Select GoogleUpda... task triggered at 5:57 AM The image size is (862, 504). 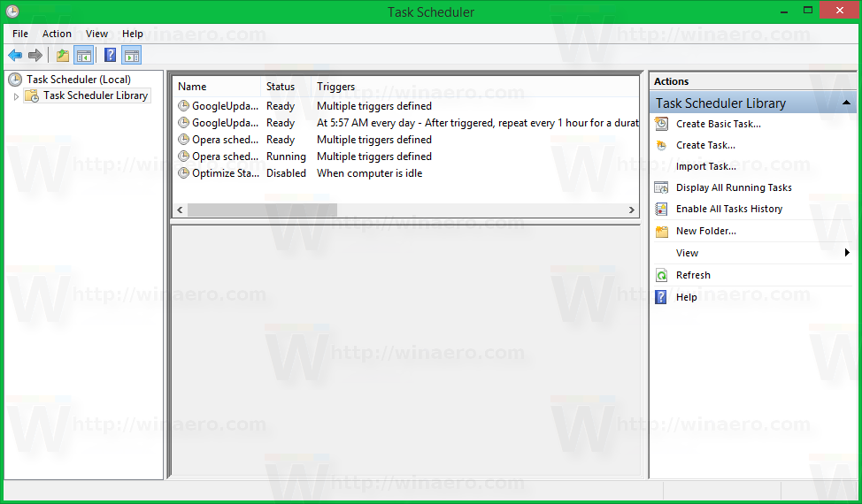click(406, 123)
